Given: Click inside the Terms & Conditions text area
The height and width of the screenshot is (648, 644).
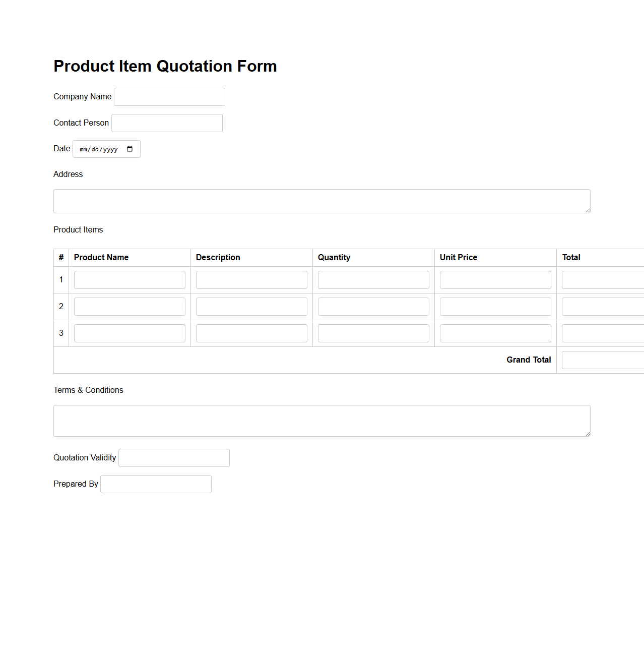Looking at the screenshot, I should [x=321, y=420].
